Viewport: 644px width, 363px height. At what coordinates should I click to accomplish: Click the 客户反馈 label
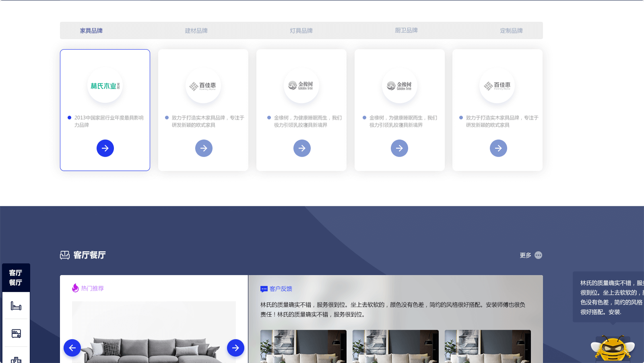[281, 289]
